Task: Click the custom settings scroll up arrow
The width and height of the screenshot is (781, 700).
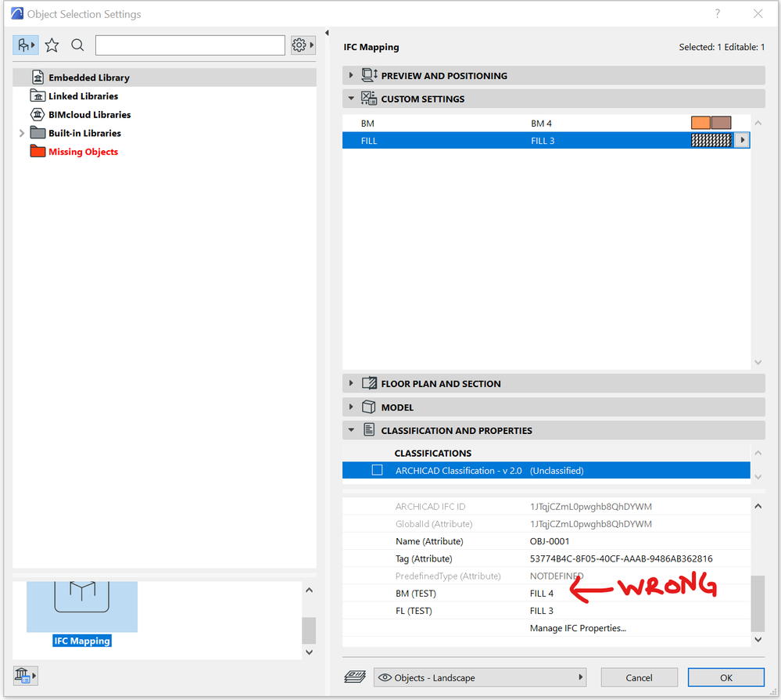Action: (758, 123)
